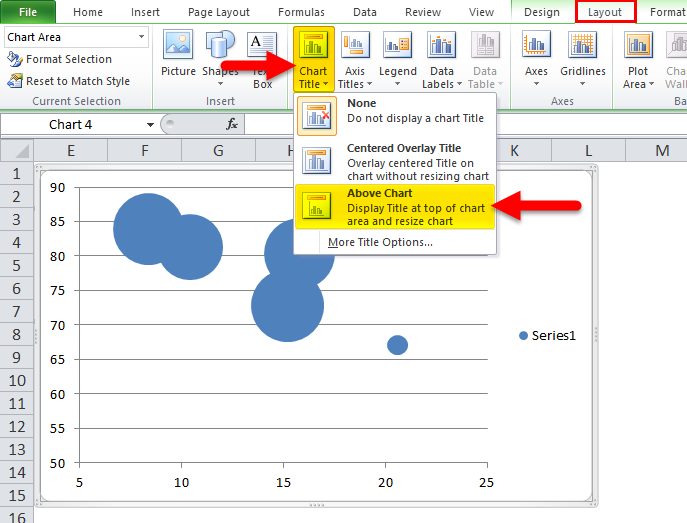Screen dimensions: 687x523
Task: Expand the Chart Area element dropdown
Action: [141, 37]
